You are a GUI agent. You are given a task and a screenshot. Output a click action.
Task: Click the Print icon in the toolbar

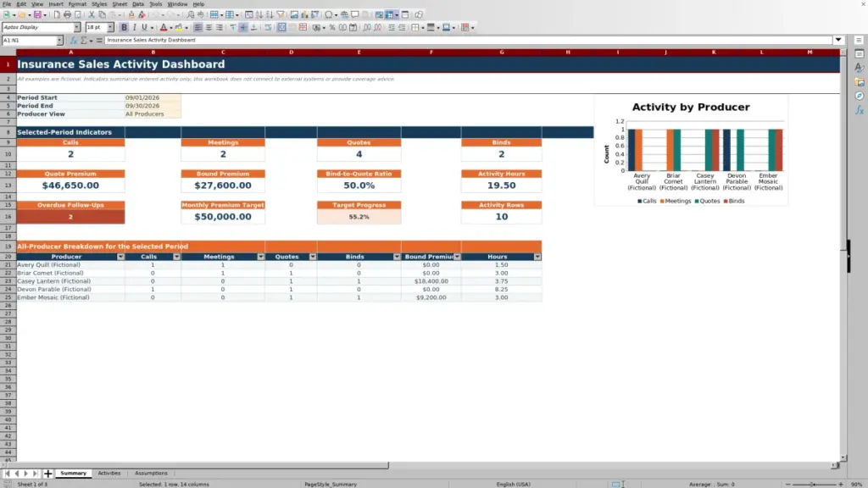coord(67,15)
